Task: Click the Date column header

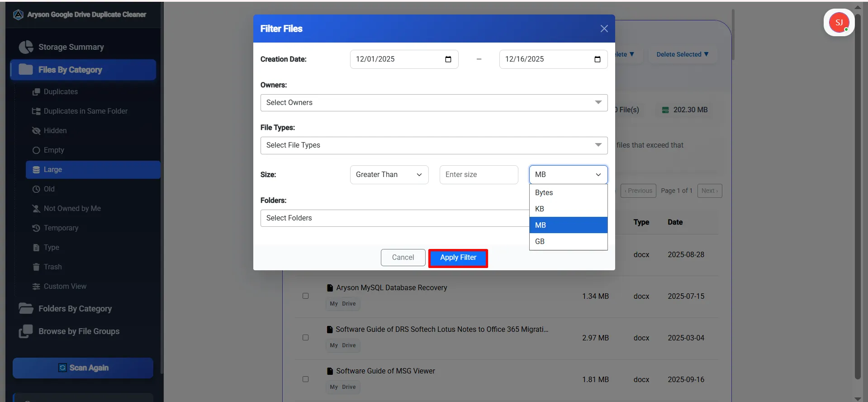Action: 675,222
